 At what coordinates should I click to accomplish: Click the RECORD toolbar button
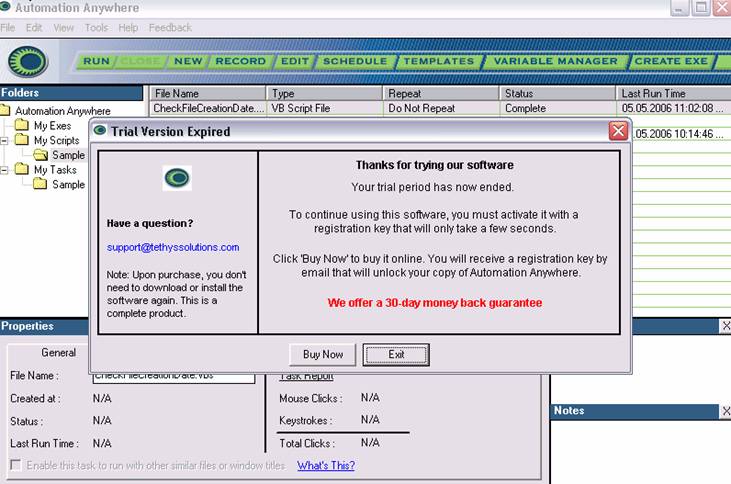[240, 61]
